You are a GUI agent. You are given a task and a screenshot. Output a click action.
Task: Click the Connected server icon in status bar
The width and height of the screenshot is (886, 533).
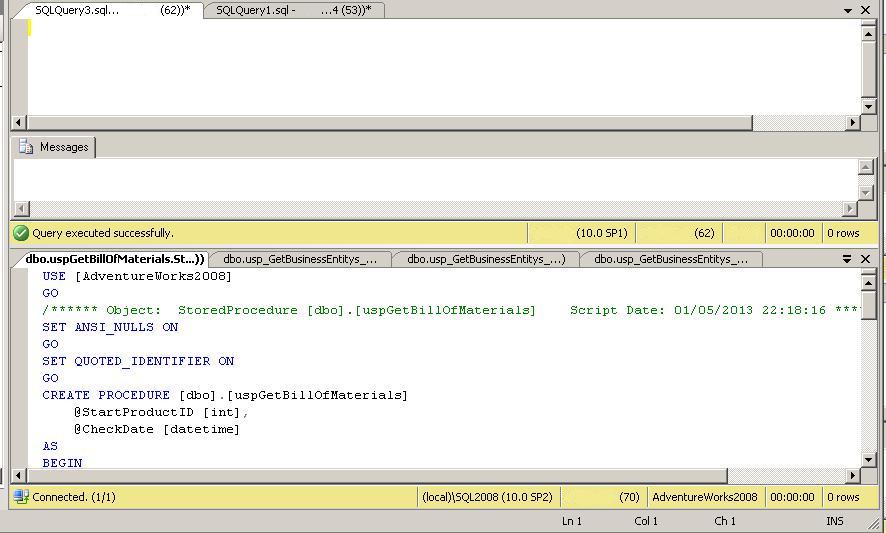click(x=21, y=497)
